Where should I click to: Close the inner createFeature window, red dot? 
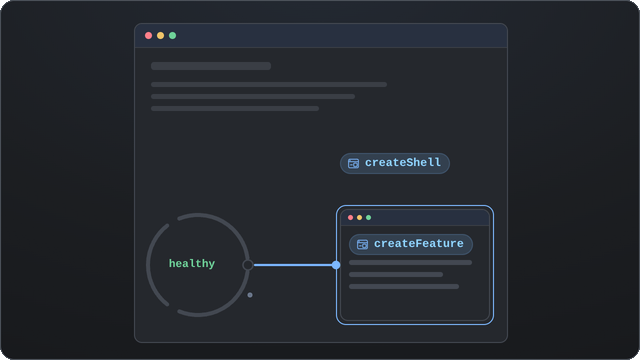tap(350, 217)
